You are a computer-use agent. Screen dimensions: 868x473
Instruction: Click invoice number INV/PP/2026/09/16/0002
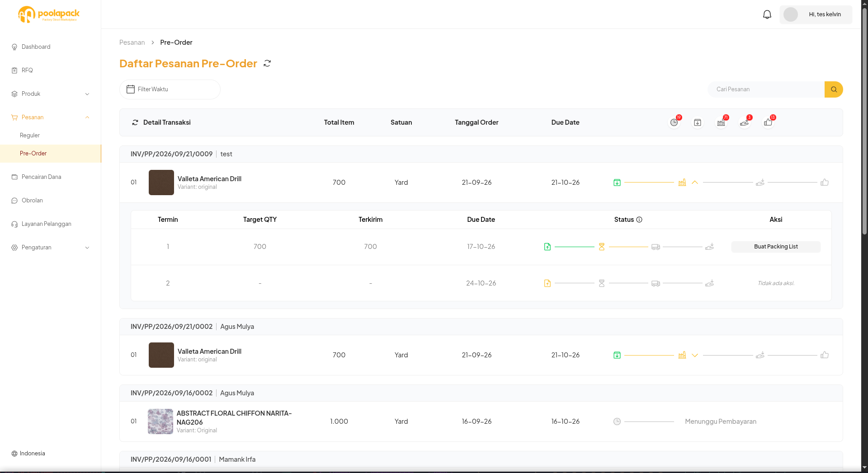[x=171, y=393]
